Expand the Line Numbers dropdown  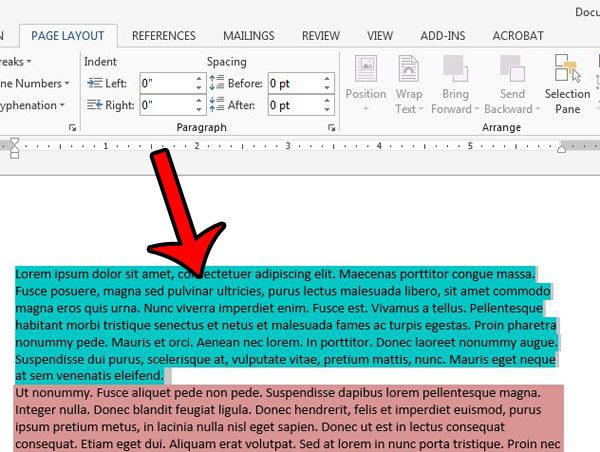[34, 83]
